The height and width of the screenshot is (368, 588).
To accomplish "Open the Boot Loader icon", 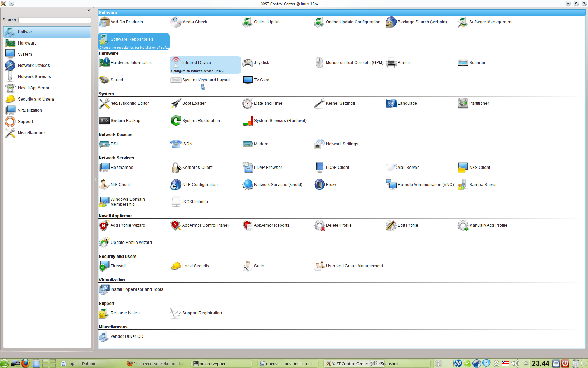I will (x=176, y=103).
